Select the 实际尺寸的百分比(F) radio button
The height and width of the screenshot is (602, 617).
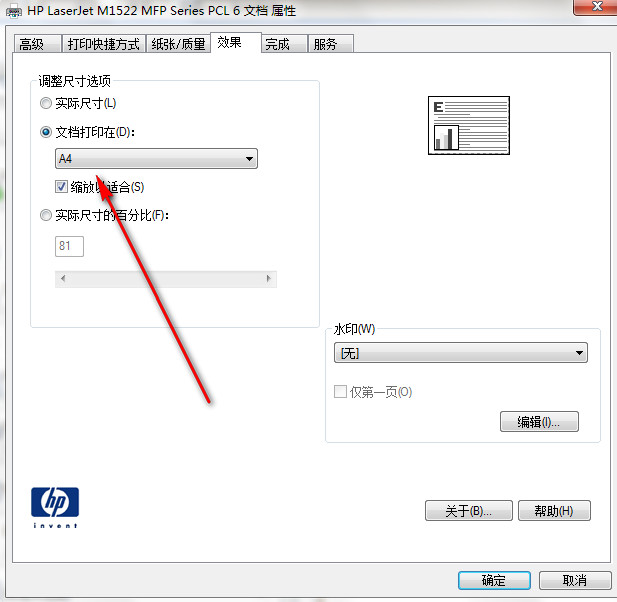tap(46, 215)
